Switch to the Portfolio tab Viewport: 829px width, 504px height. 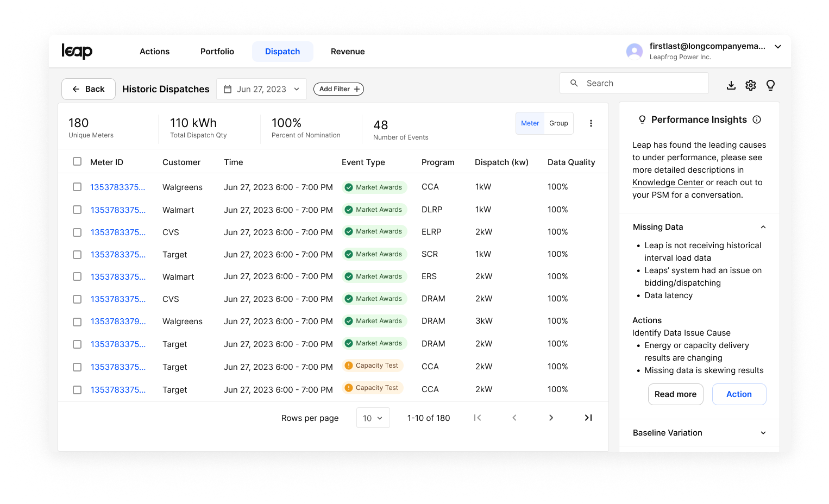pos(217,52)
